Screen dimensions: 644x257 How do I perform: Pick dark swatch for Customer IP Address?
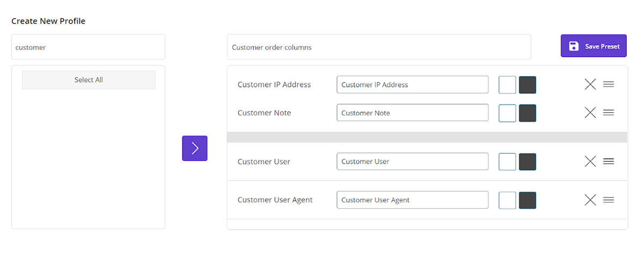click(528, 85)
